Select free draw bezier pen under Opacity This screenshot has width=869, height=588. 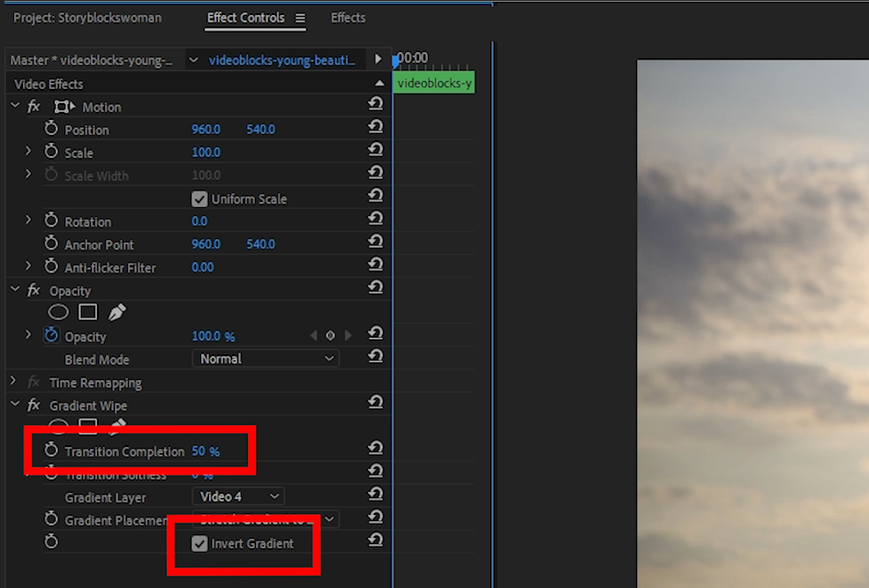pyautogui.click(x=116, y=312)
